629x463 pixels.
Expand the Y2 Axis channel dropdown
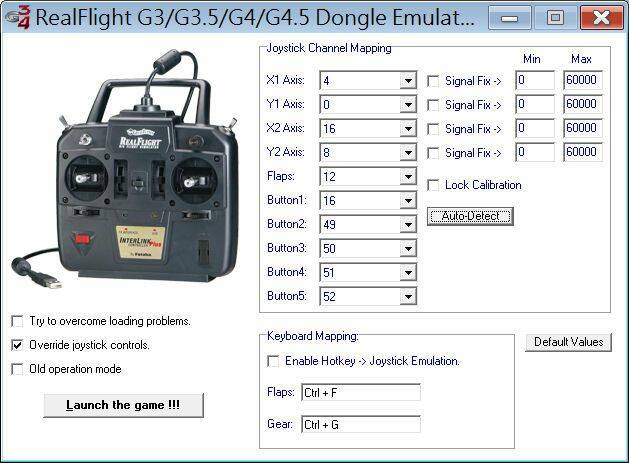tap(407, 153)
